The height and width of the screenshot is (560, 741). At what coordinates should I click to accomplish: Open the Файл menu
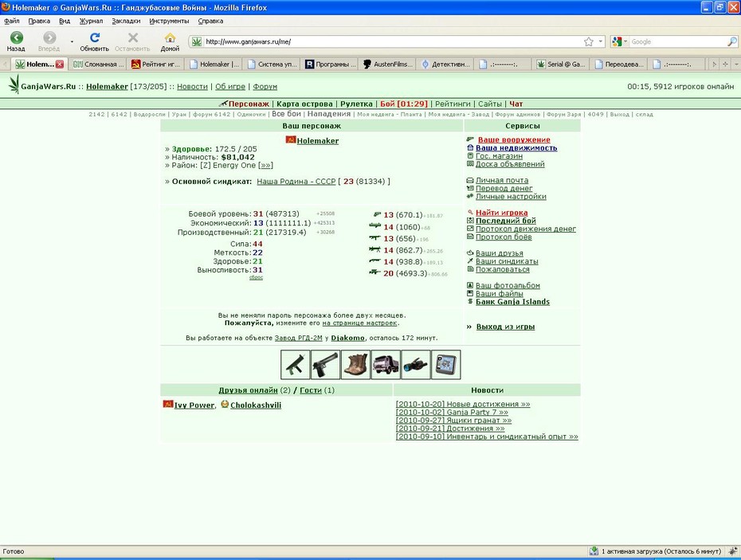click(12, 21)
